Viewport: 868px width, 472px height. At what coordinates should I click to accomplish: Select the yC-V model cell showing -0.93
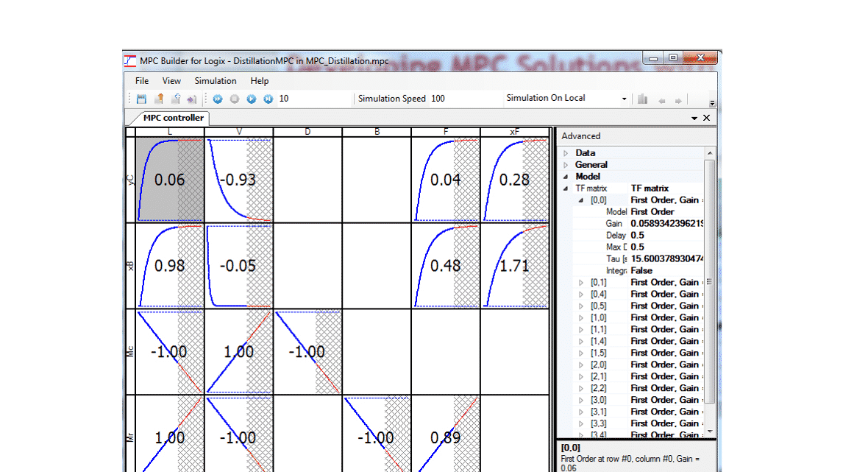[x=238, y=180]
